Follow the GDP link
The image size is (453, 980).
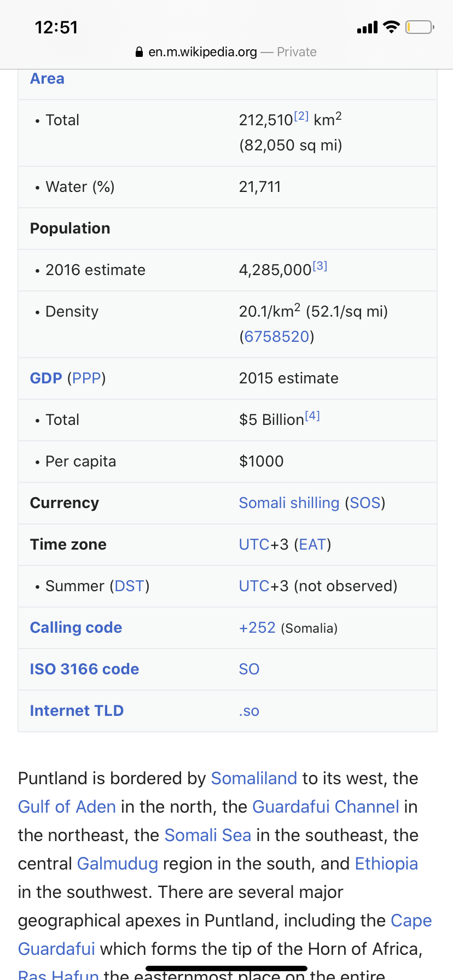pos(46,378)
